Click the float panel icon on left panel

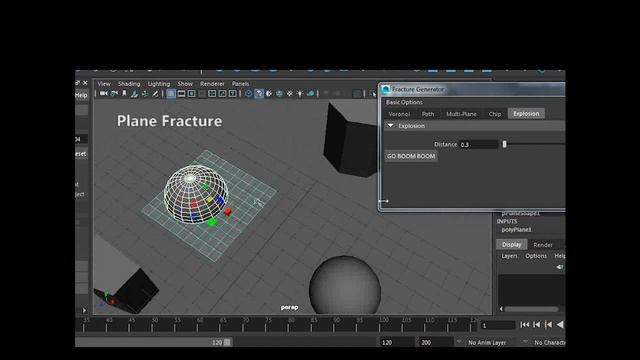click(77, 83)
